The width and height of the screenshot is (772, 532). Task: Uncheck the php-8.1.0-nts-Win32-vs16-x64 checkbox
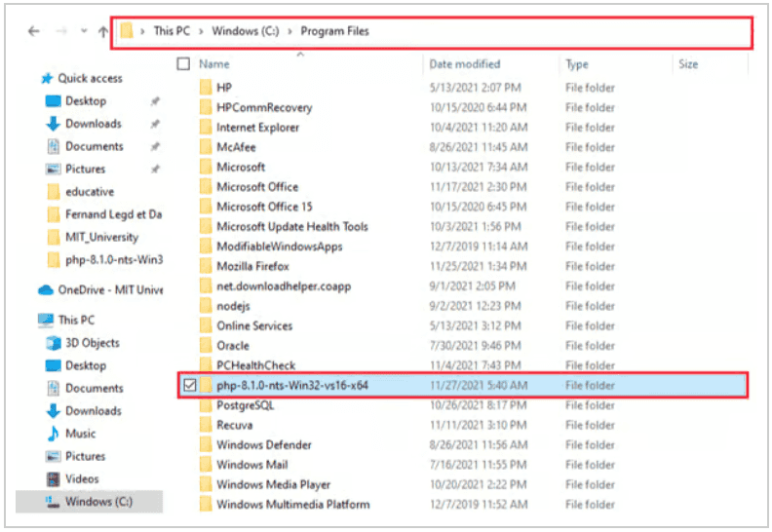[x=189, y=386]
